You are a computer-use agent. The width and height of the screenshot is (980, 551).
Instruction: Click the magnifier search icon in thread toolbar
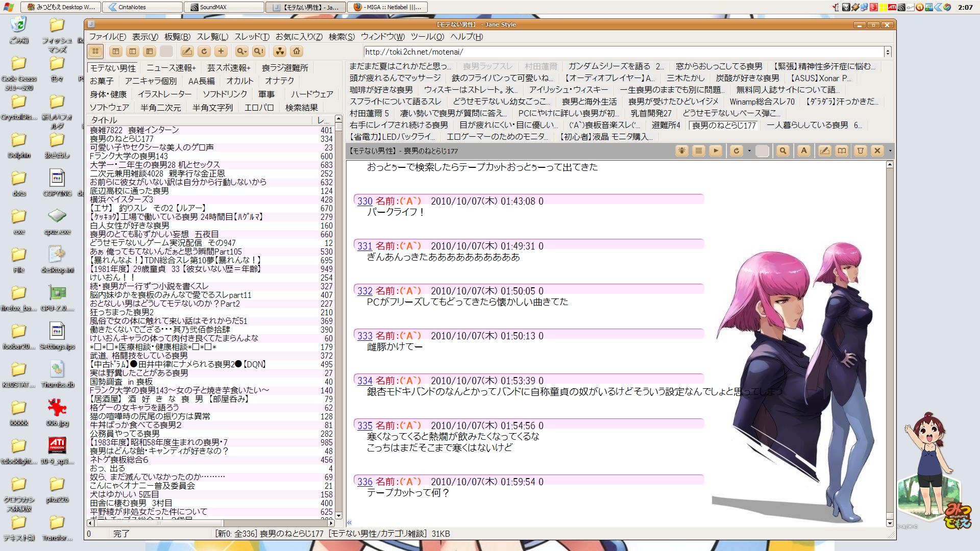click(783, 151)
